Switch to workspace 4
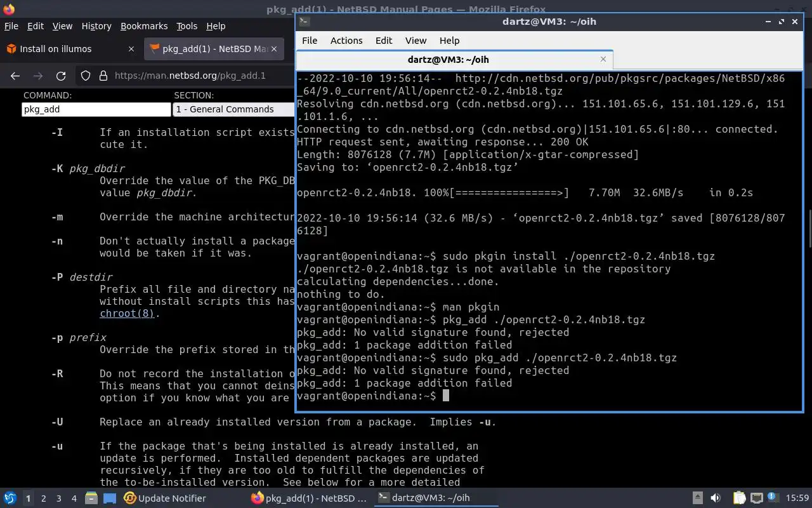Screen dimensions: 812x508 point(74,498)
